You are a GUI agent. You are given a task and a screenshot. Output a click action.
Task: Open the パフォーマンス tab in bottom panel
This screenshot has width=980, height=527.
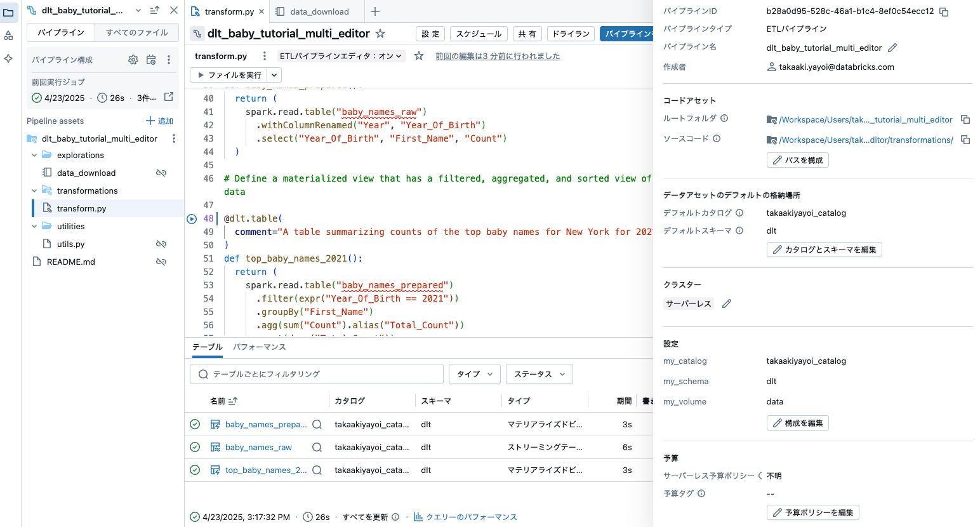click(x=260, y=347)
